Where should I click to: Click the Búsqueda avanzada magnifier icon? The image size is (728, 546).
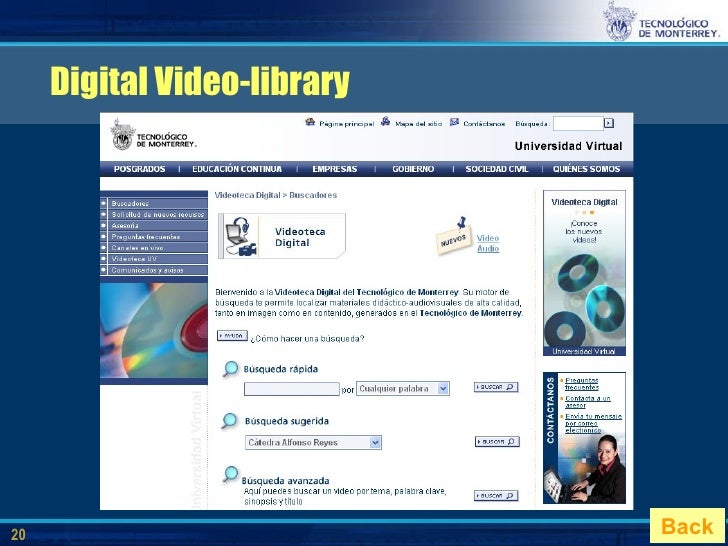[230, 474]
